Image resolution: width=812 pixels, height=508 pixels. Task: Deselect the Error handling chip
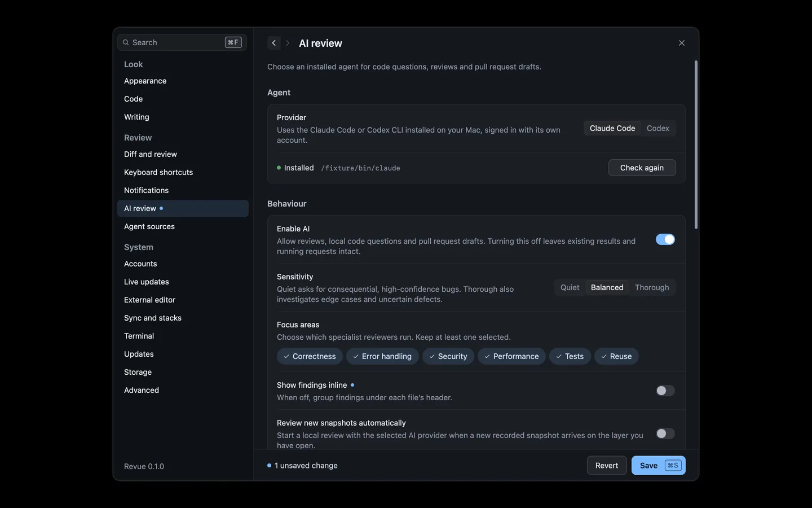[x=382, y=356]
